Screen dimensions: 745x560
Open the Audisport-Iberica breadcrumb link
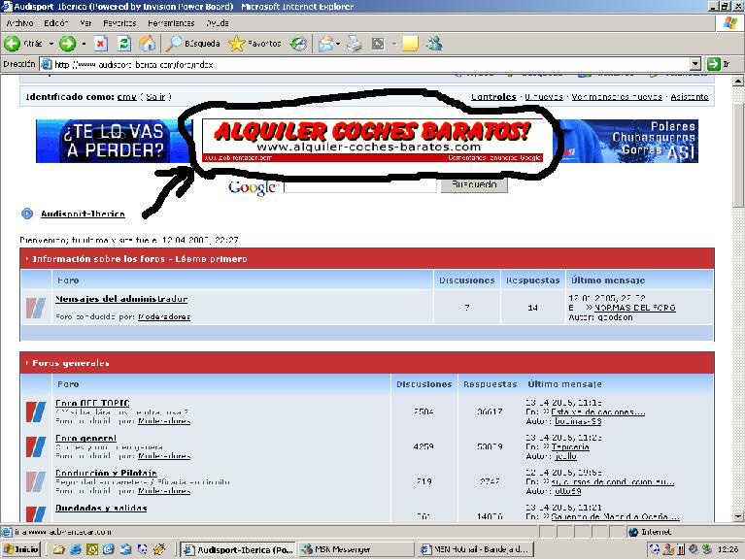[x=83, y=214]
